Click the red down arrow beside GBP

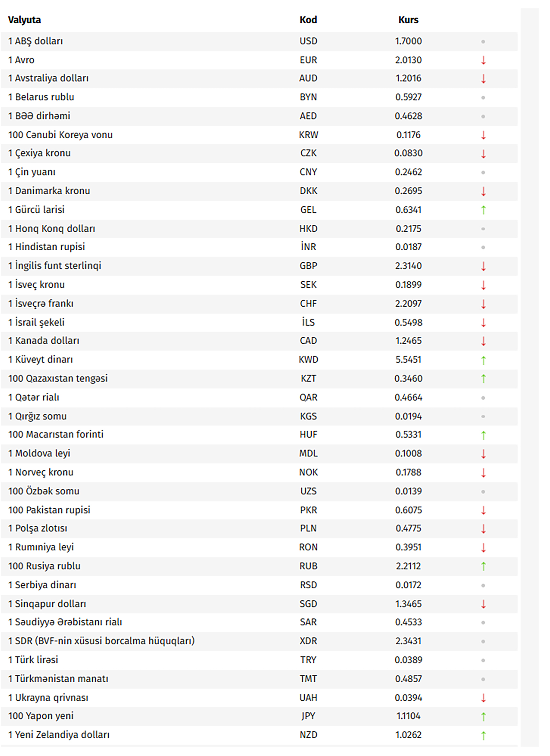click(x=483, y=266)
